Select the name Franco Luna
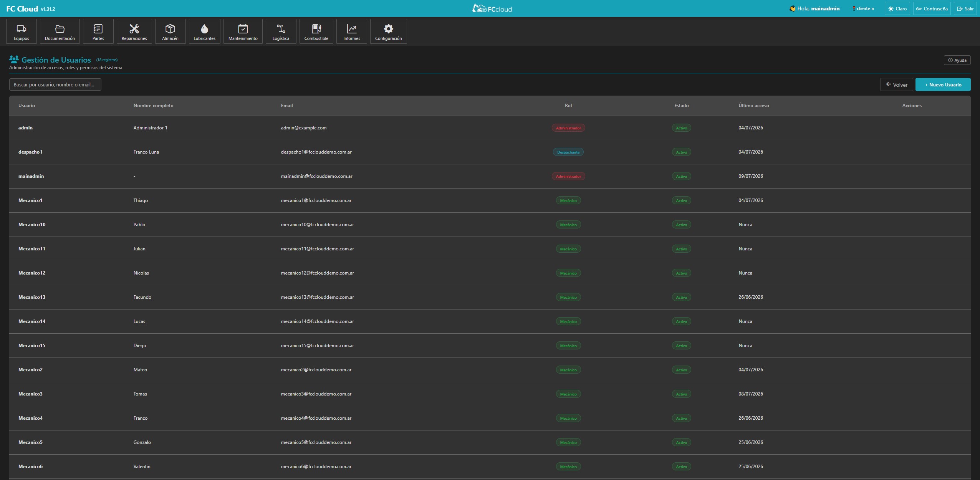This screenshot has height=480, width=980. click(x=146, y=152)
